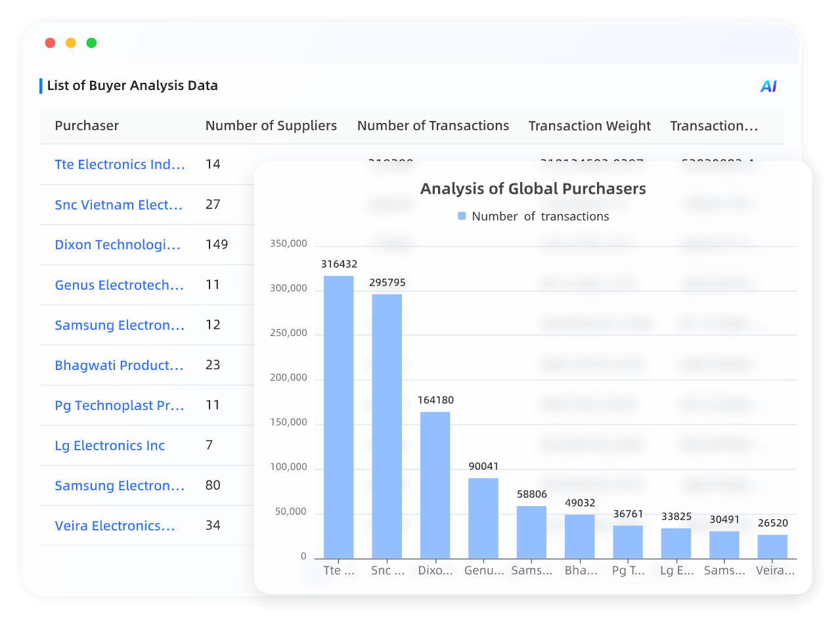Select the Dixon Technologi purchaser link
Screen dimensions: 840x627
[117, 244]
